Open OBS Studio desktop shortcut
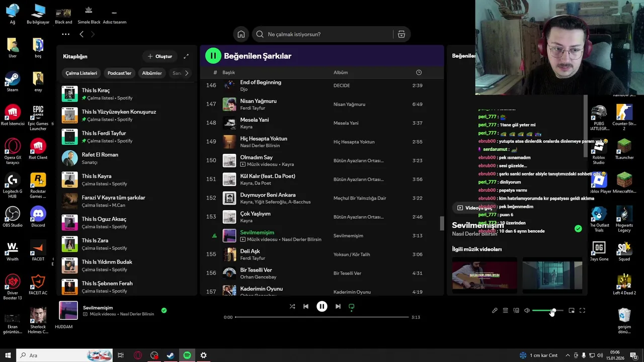 coord(12,217)
